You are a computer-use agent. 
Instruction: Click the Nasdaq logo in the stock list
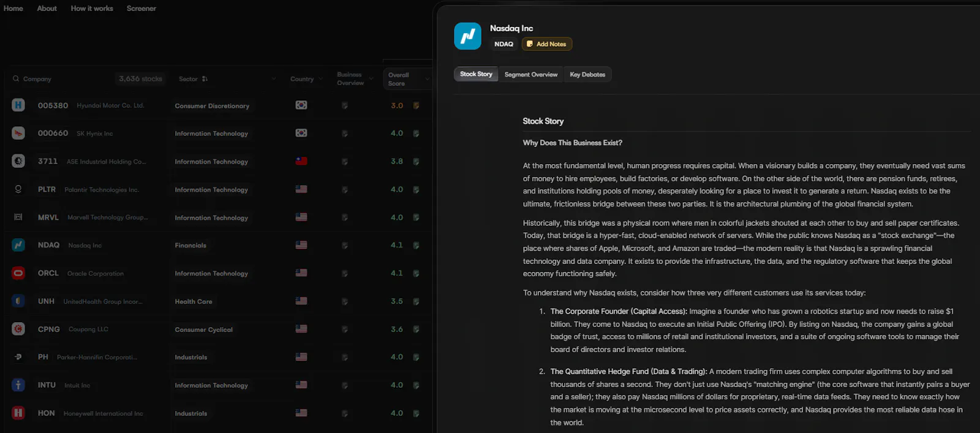(x=18, y=245)
